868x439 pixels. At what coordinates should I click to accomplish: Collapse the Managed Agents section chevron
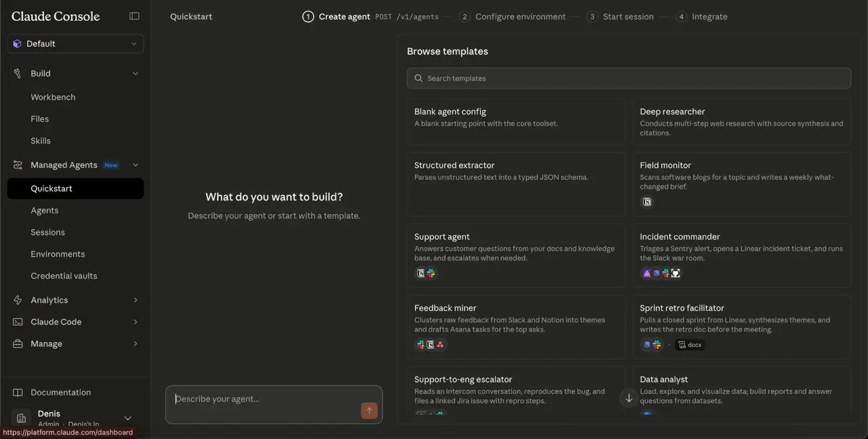135,165
